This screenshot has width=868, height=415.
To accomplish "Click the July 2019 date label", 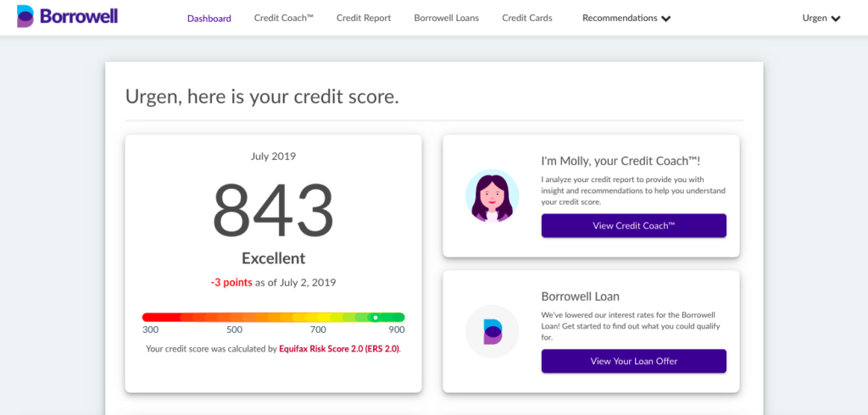I will tap(274, 157).
